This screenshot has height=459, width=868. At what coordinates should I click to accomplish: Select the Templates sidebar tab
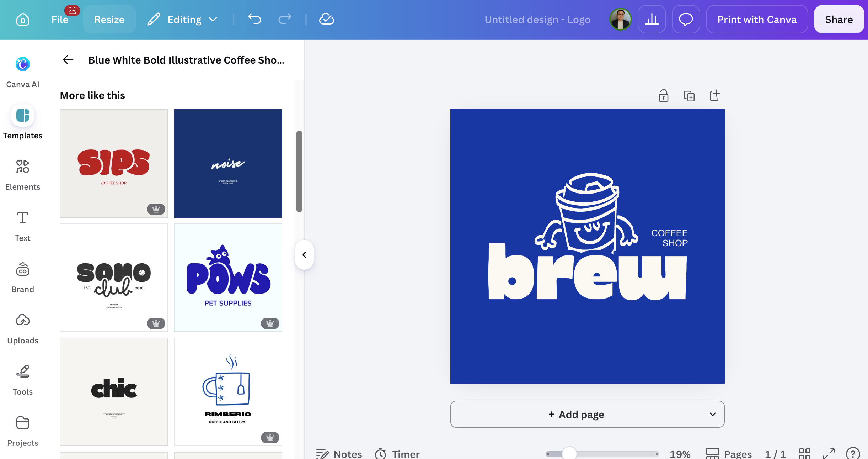coord(23,122)
